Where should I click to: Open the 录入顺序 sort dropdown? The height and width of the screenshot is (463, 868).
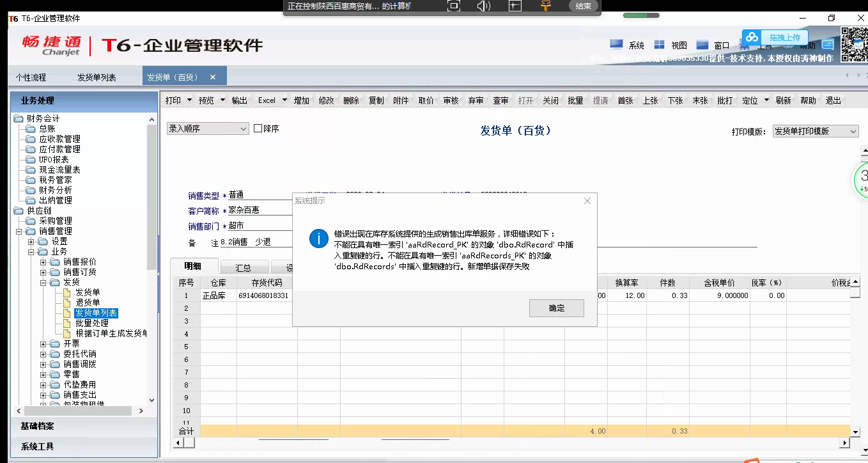point(208,129)
